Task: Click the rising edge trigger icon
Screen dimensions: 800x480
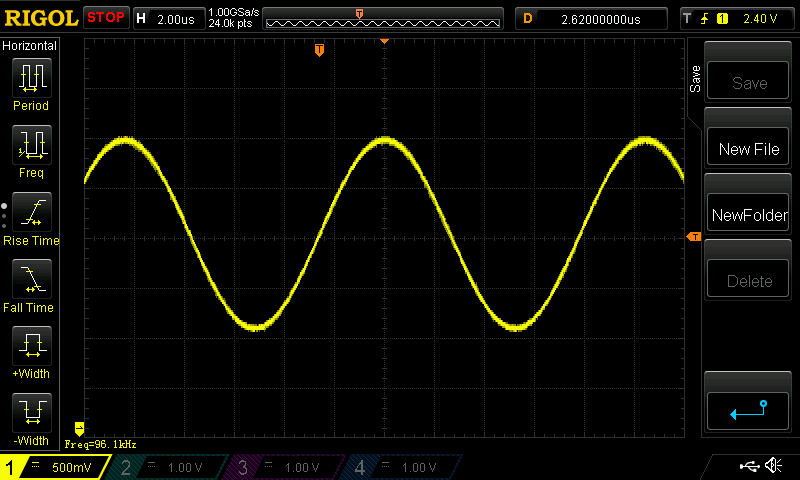Action: tap(705, 19)
